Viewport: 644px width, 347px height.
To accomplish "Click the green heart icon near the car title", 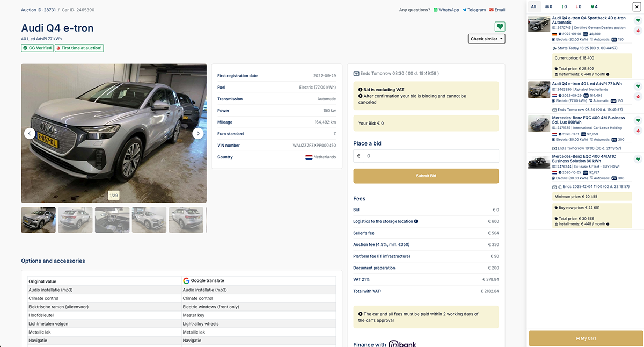I will pyautogui.click(x=500, y=26).
